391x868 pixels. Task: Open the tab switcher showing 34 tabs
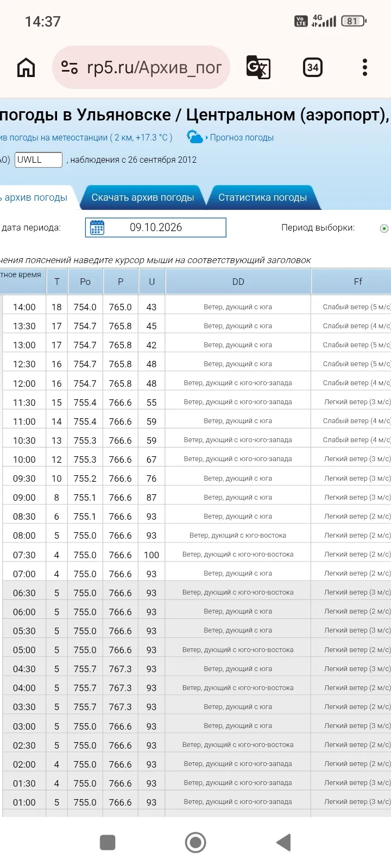click(x=313, y=68)
